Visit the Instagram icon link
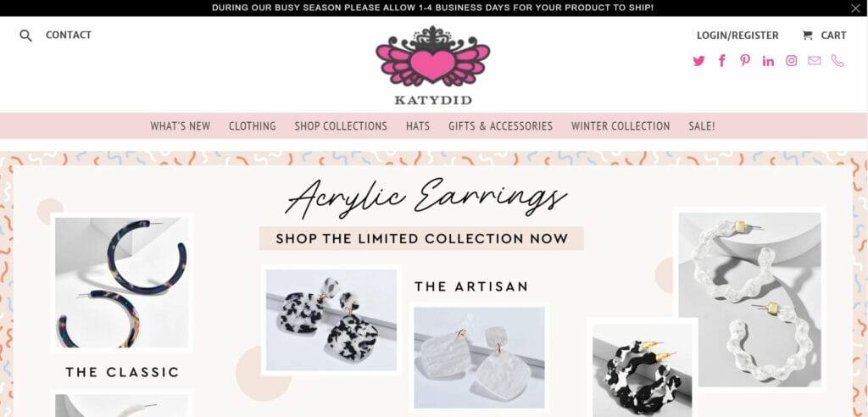Screen dimensions: 868x417 [792, 61]
